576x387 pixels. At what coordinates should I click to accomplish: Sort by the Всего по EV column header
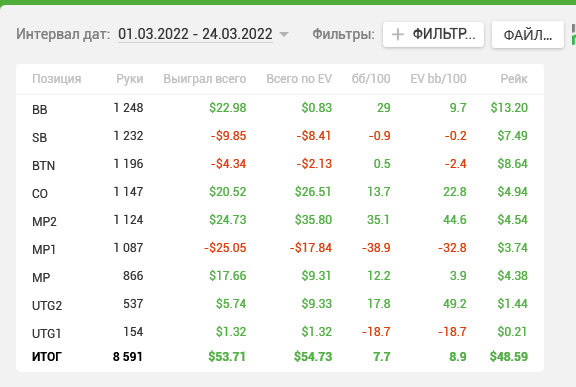pyautogui.click(x=299, y=79)
